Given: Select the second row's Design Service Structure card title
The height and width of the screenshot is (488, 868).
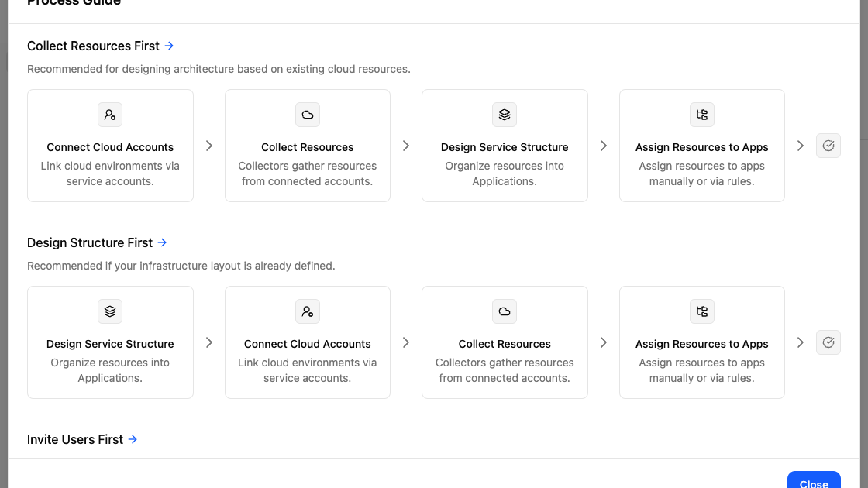Looking at the screenshot, I should coord(110,344).
